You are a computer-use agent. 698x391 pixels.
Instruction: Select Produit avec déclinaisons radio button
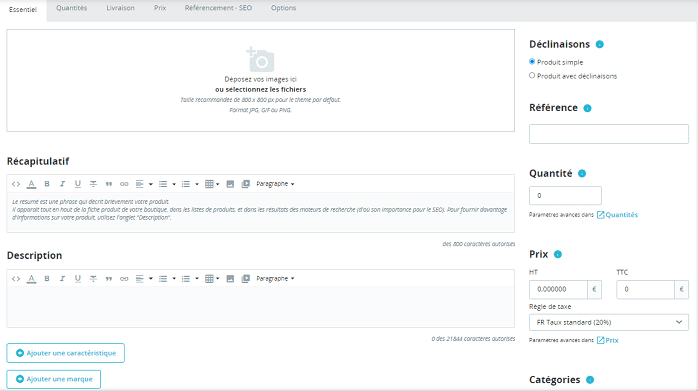click(x=532, y=76)
